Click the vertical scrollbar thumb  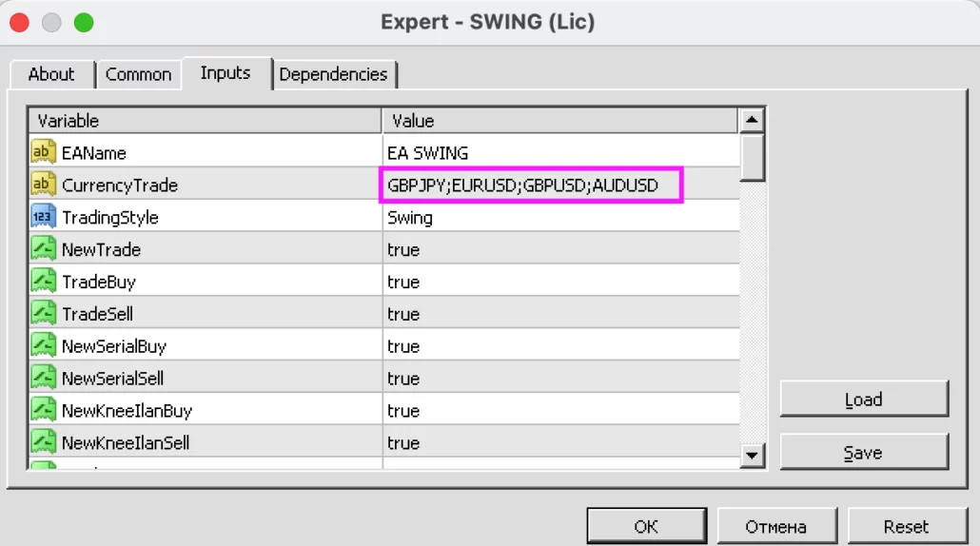[752, 158]
